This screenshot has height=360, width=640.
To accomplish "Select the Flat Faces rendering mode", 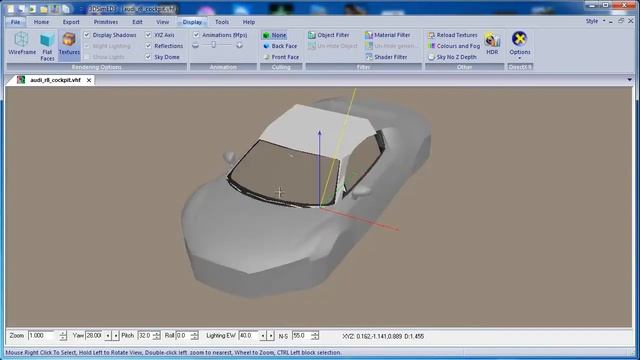I will coord(47,47).
